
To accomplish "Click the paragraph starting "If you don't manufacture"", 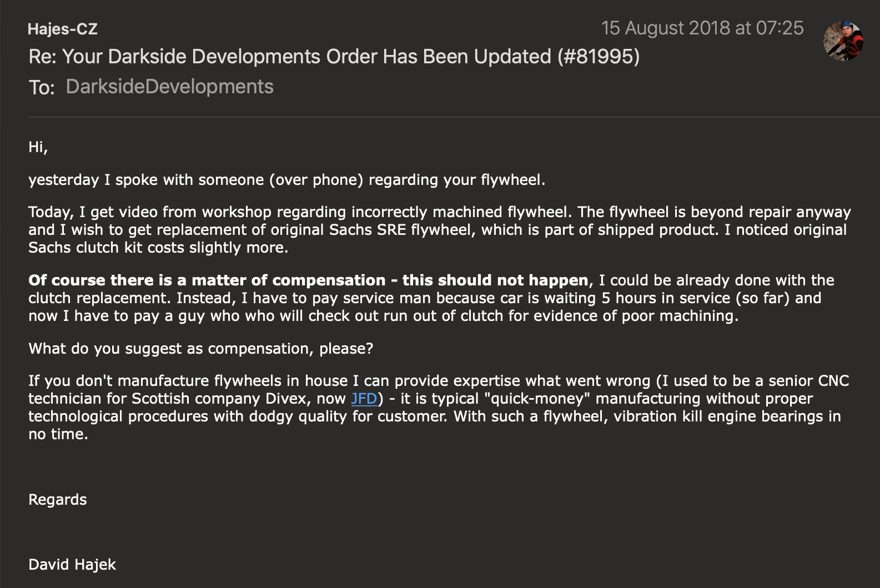I will click(439, 408).
